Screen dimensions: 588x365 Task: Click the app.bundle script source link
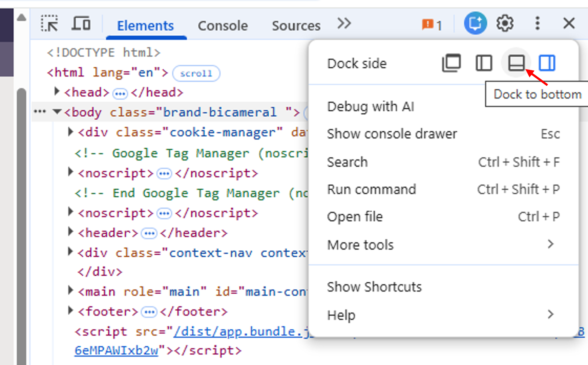[x=239, y=331]
